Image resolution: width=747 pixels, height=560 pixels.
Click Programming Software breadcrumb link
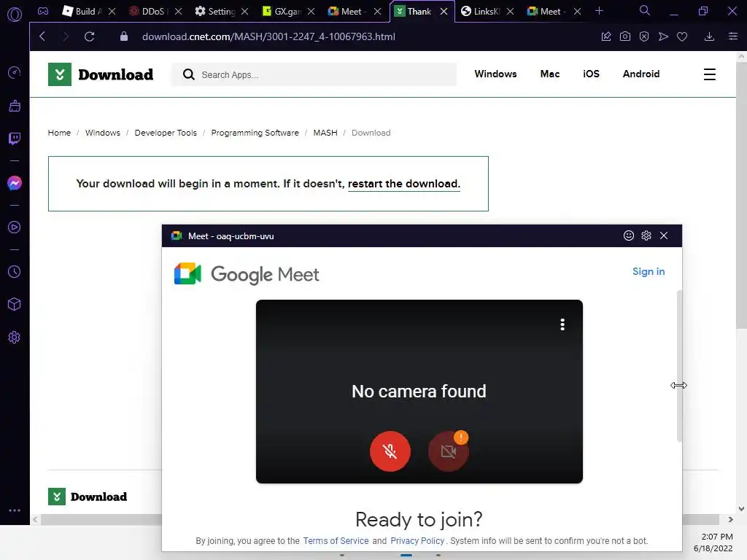pos(255,133)
